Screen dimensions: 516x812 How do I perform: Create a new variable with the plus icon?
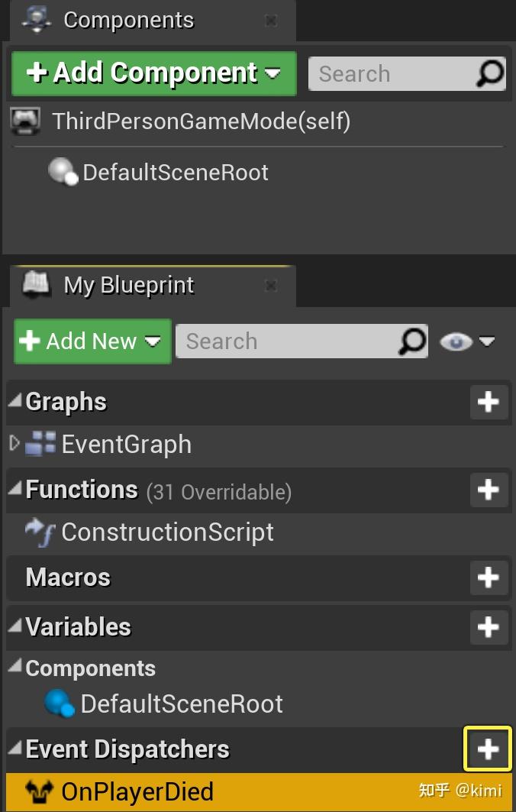tap(489, 627)
